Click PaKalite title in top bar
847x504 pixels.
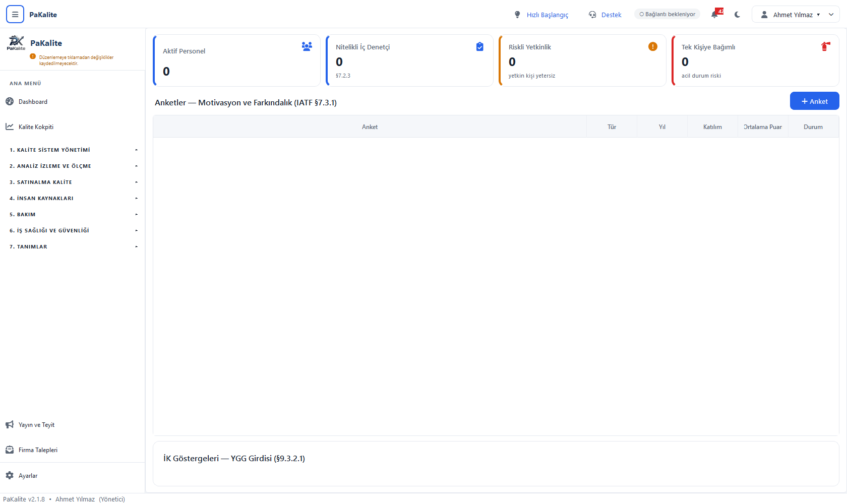(43, 15)
